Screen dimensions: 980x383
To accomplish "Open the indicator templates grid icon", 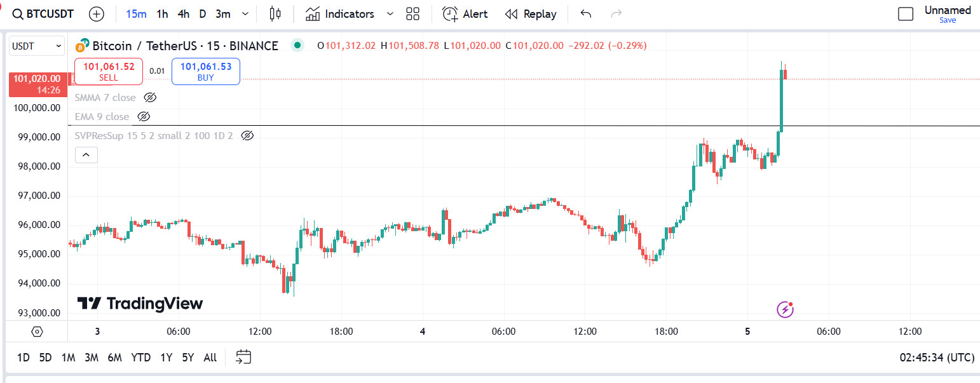I will click(413, 14).
